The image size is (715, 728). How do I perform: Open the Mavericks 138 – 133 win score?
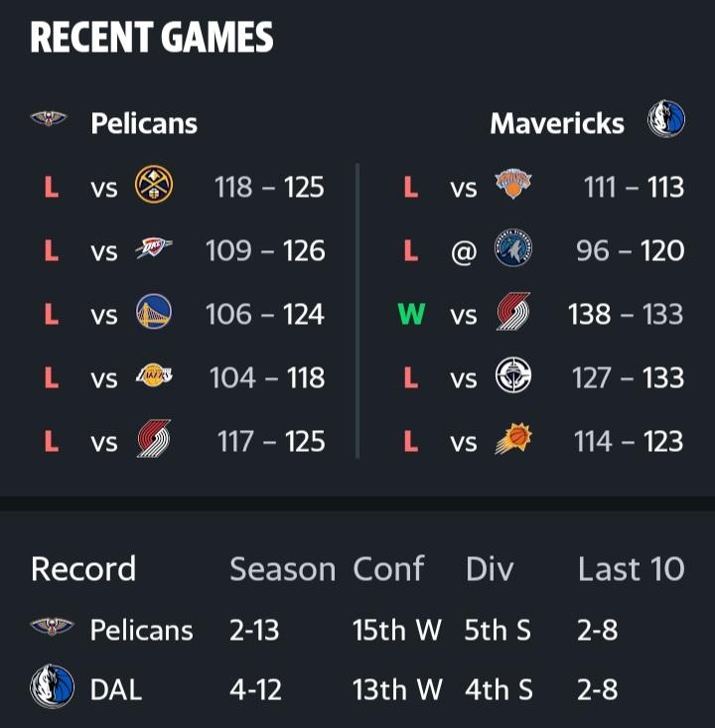[x=626, y=315]
